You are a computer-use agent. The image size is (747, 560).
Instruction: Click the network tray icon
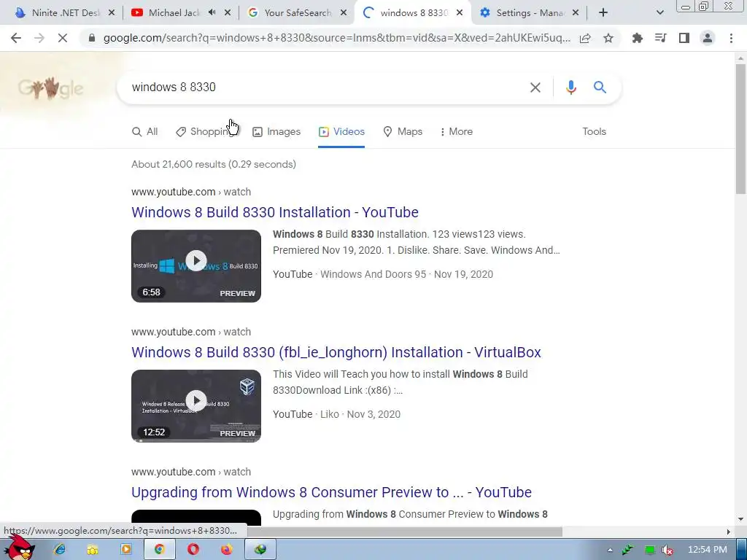point(649,550)
